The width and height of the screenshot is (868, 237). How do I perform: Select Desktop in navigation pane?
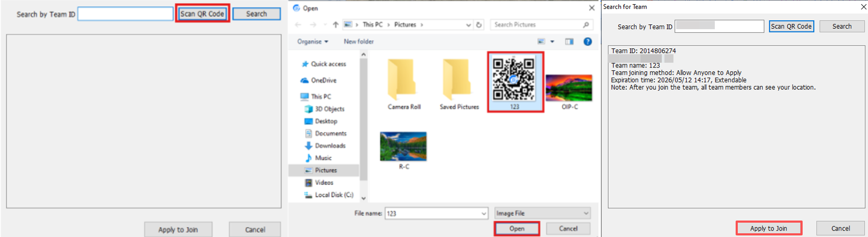point(321,121)
